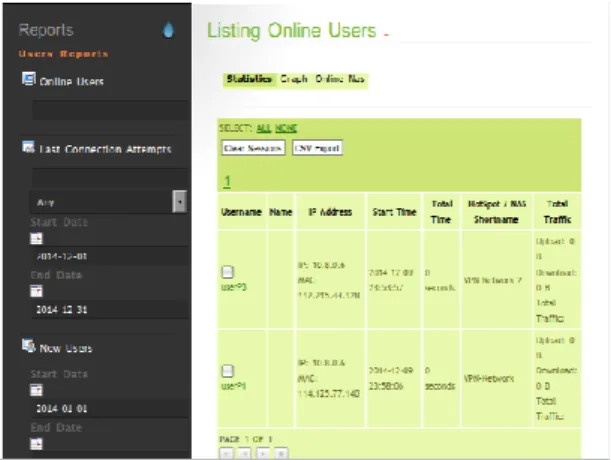Click the field under Last Connection Attempts

click(110, 178)
